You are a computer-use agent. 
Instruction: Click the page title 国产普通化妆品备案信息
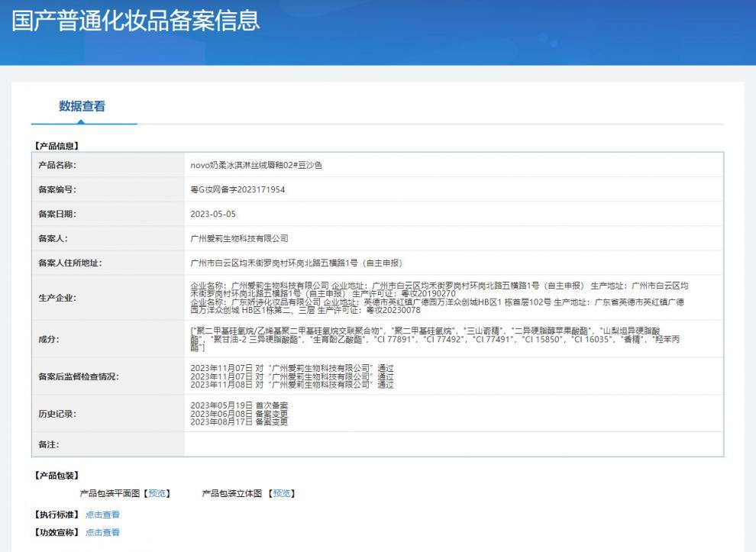(135, 21)
